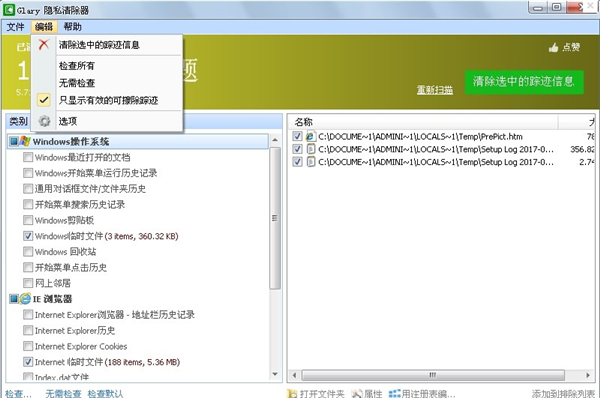
Task: Click the Windows flag icon in tree
Action: [25, 141]
